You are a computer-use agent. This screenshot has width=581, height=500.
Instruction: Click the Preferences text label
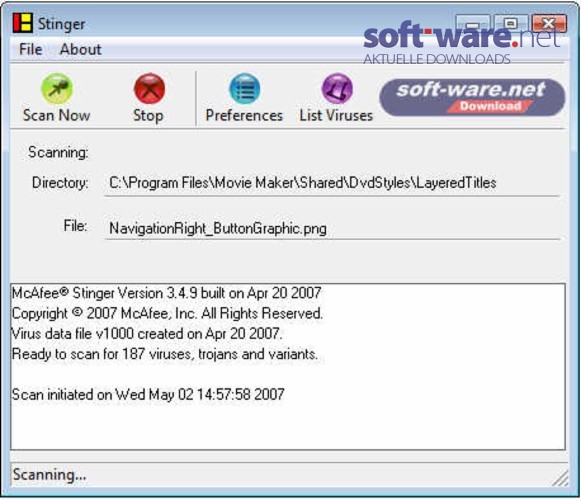click(x=244, y=115)
